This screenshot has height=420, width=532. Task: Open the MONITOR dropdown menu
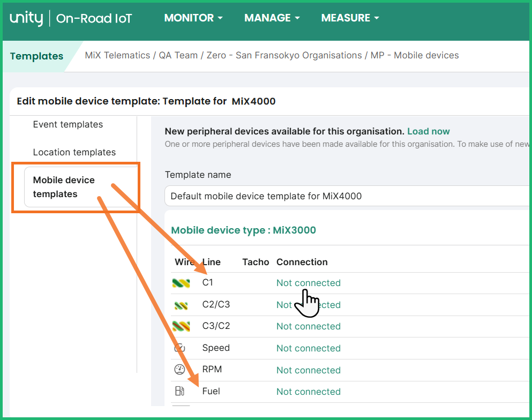tap(193, 18)
